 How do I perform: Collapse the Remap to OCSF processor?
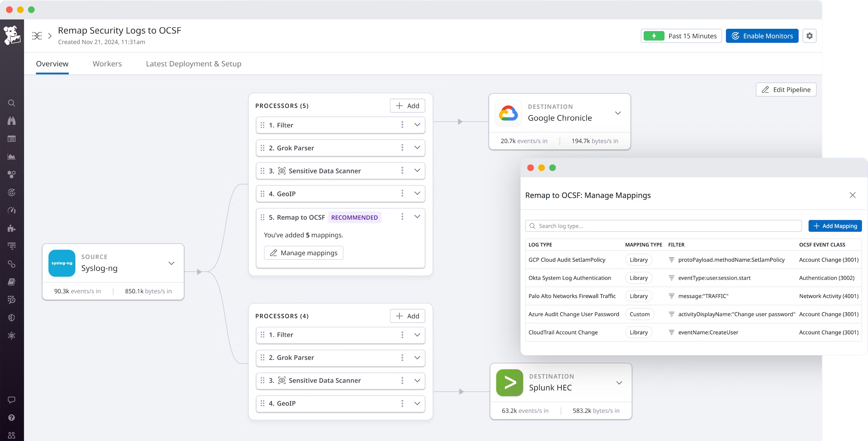pyautogui.click(x=417, y=217)
